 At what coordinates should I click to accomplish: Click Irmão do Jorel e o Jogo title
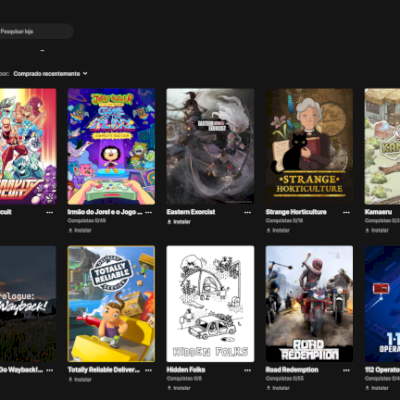(x=105, y=212)
